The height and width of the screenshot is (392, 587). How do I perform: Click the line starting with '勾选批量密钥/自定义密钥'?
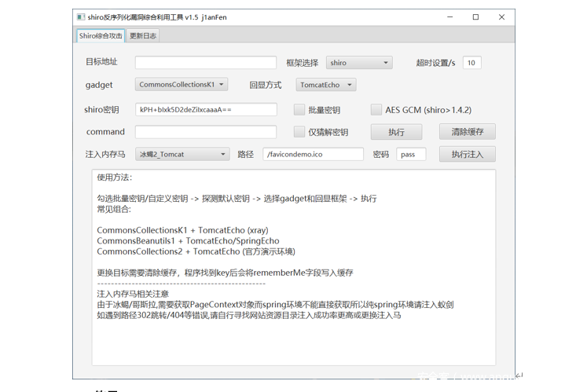tap(237, 199)
